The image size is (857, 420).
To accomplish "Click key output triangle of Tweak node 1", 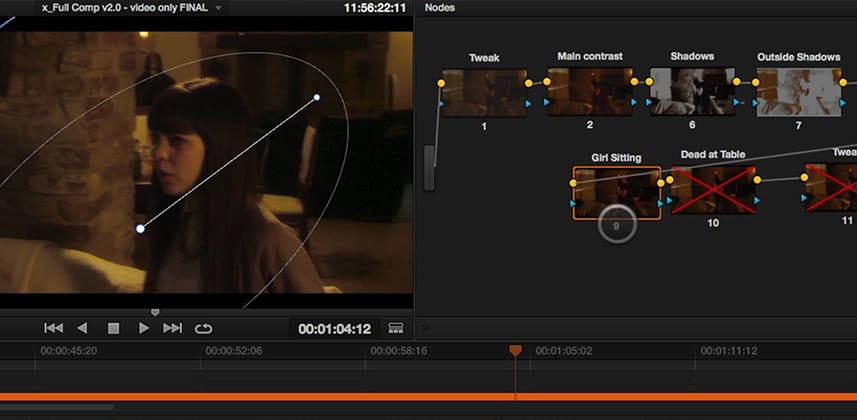I will [x=529, y=103].
